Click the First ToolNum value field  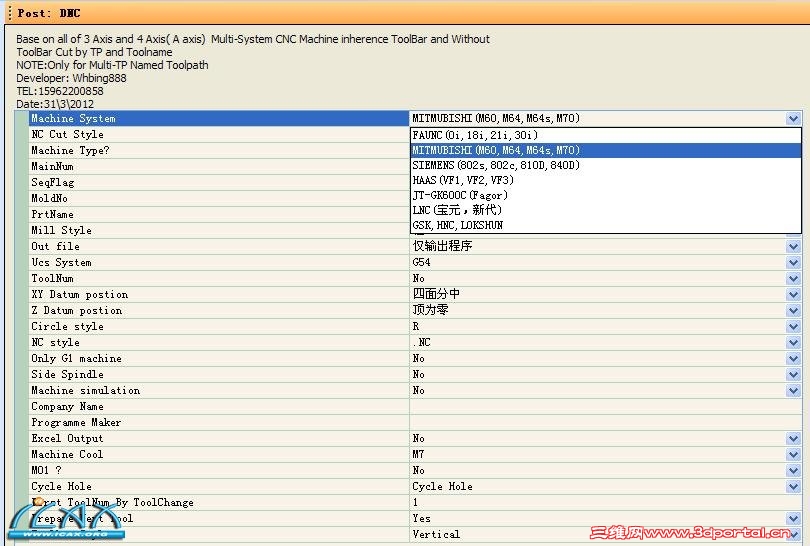tap(605, 503)
